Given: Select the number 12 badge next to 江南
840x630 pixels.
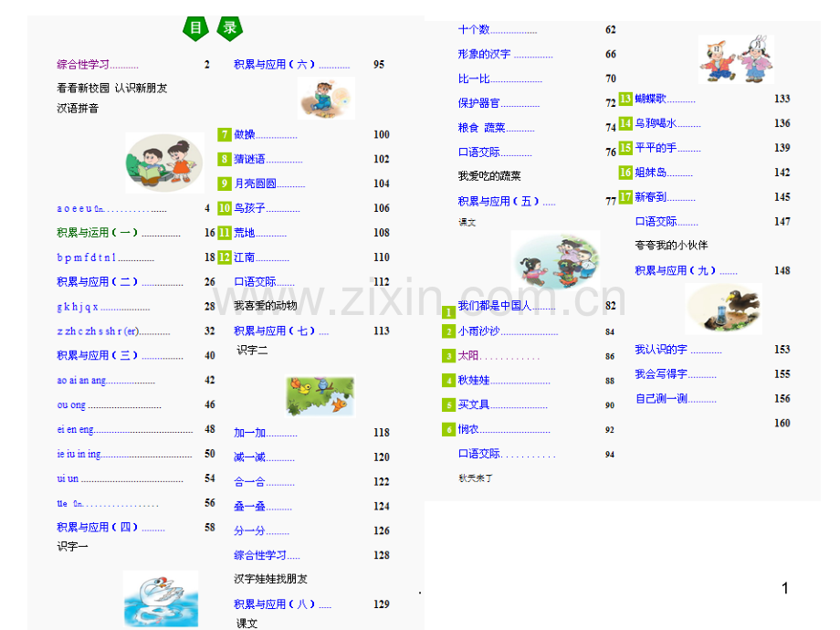Looking at the screenshot, I should point(226,257).
